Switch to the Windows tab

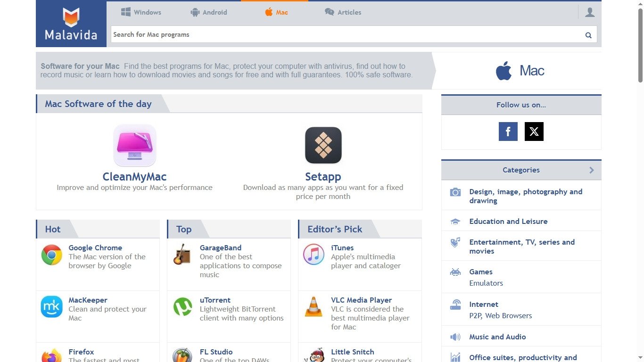click(141, 12)
